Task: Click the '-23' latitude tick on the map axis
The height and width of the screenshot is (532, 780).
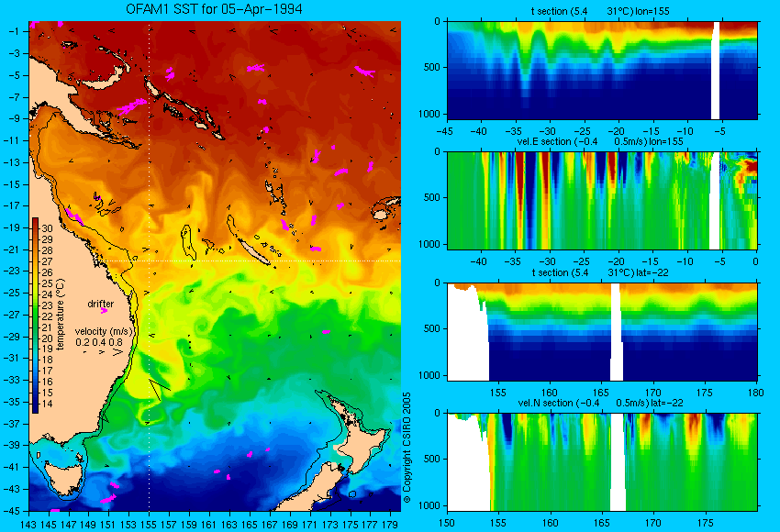Action: [11, 271]
